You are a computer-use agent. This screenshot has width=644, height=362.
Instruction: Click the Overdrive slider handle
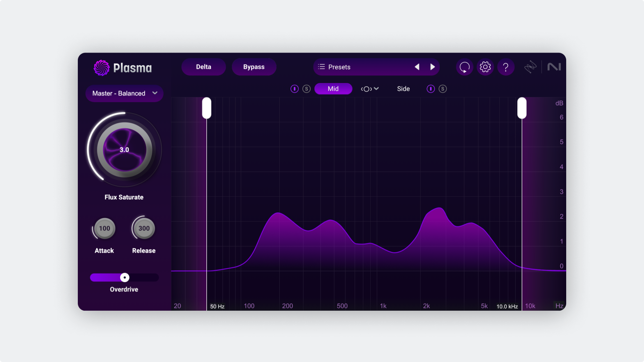tap(125, 278)
